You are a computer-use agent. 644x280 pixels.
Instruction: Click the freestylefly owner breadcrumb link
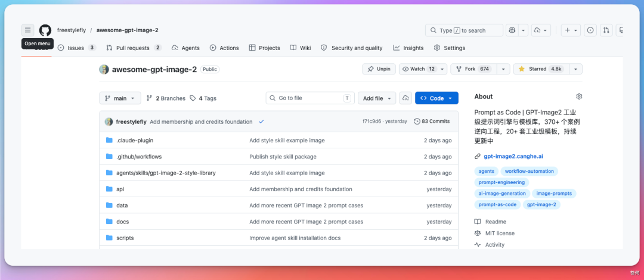(72, 30)
